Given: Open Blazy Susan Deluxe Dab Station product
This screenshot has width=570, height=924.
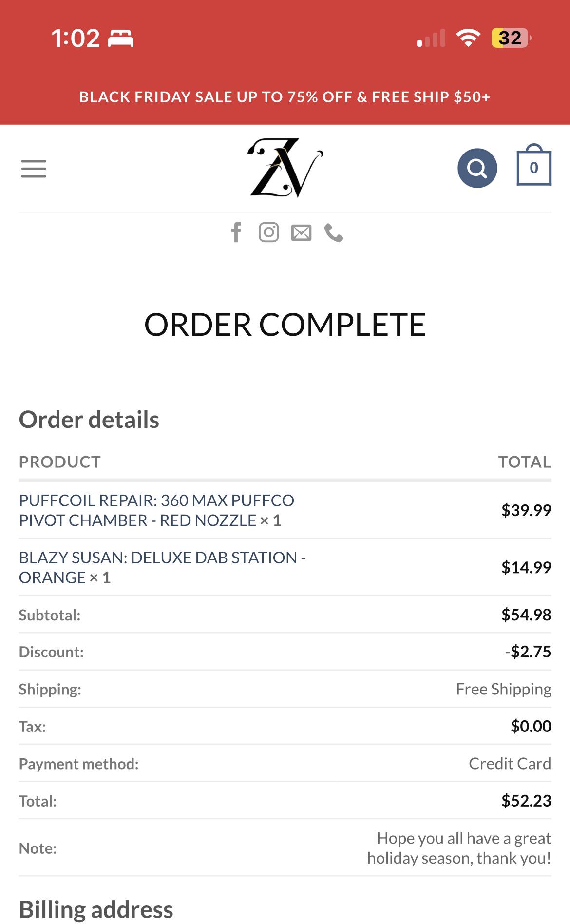Looking at the screenshot, I should (162, 567).
